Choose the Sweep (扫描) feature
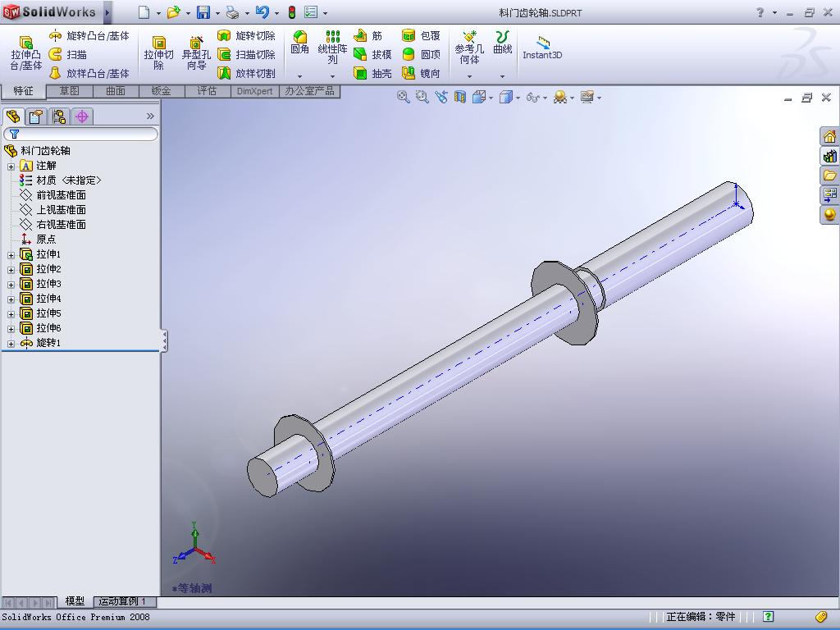The height and width of the screenshot is (630, 840). coord(67,55)
